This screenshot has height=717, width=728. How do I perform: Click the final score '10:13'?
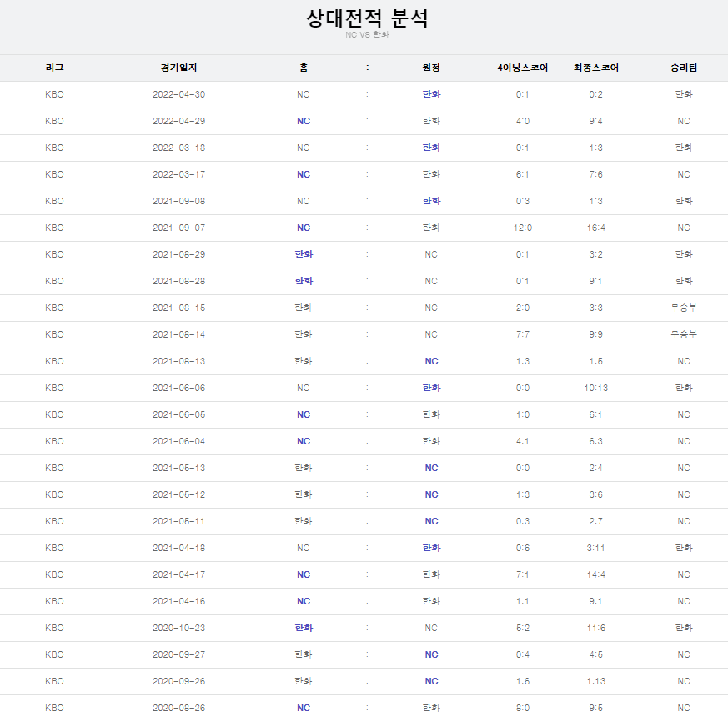click(595, 388)
